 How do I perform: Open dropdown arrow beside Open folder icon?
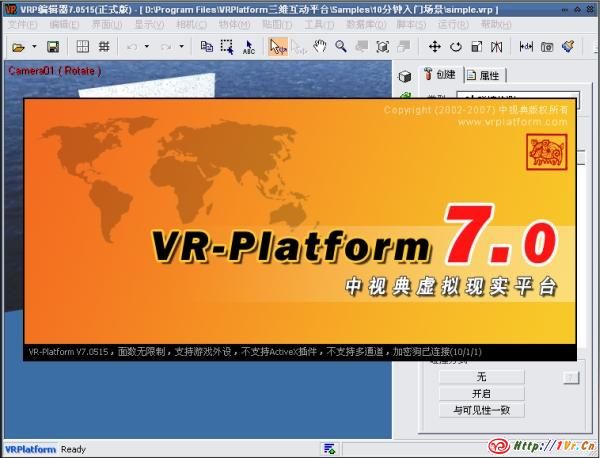tap(34, 46)
